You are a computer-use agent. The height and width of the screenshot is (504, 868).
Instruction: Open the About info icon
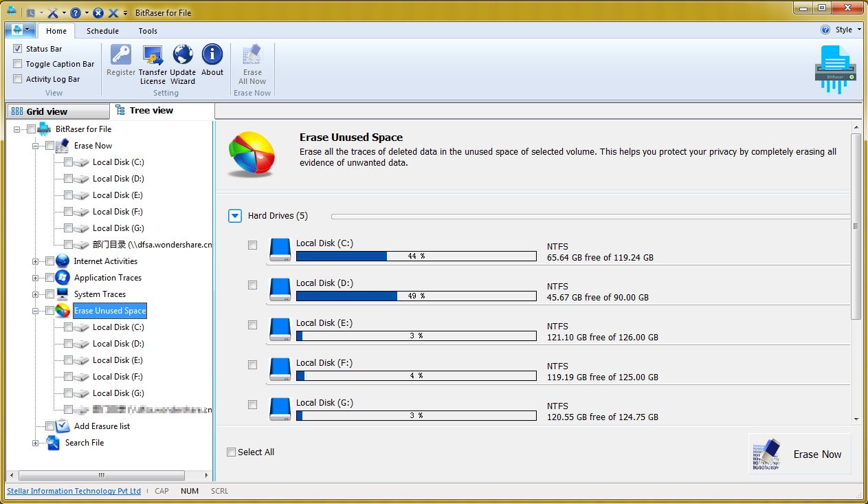[212, 55]
